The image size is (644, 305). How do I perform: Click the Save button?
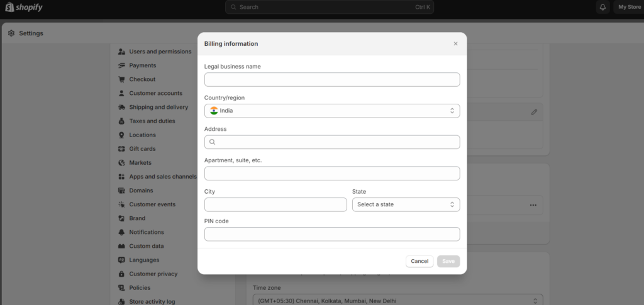click(x=448, y=262)
